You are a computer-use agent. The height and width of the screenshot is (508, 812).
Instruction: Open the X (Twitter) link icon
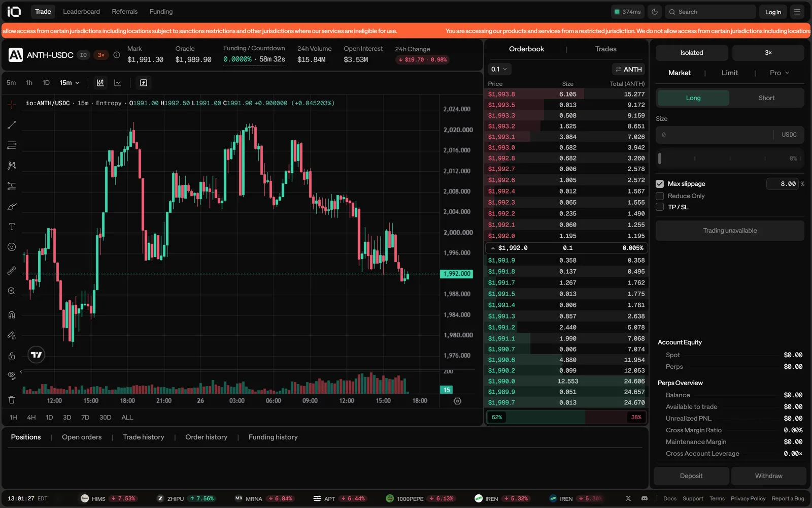tap(628, 498)
